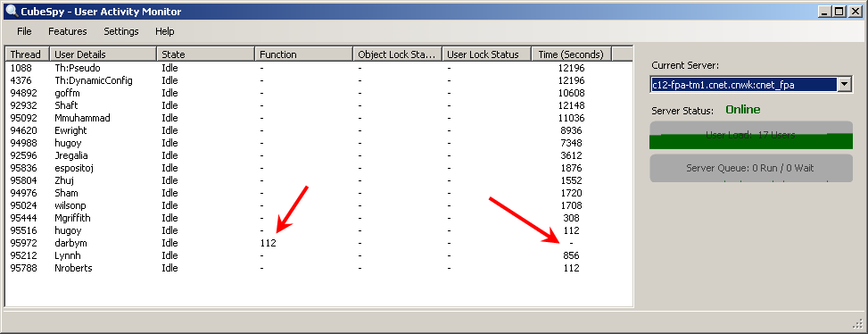The width and height of the screenshot is (868, 334).
Task: Select user darbym row
Action: (318, 243)
